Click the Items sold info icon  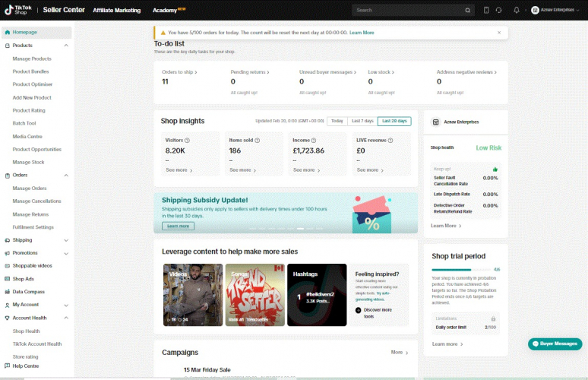[x=258, y=141]
